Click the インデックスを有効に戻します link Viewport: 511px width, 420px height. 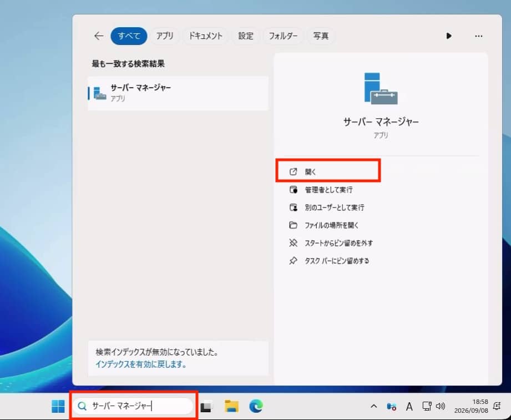tap(141, 365)
